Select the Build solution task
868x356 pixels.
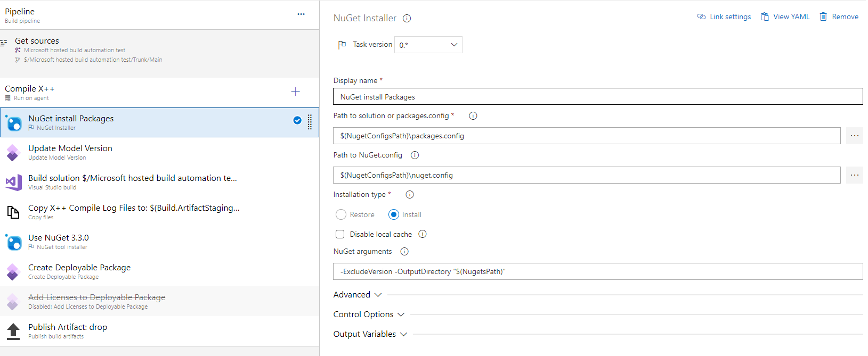point(160,182)
